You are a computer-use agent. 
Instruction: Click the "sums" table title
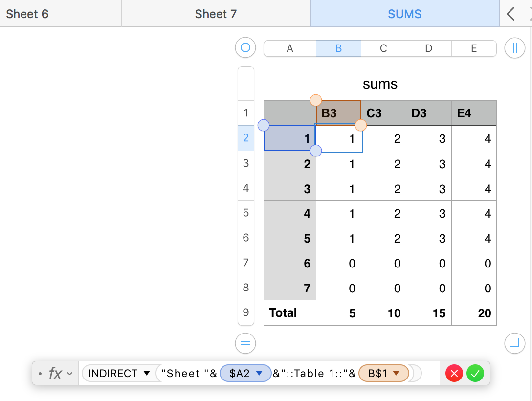pyautogui.click(x=380, y=84)
